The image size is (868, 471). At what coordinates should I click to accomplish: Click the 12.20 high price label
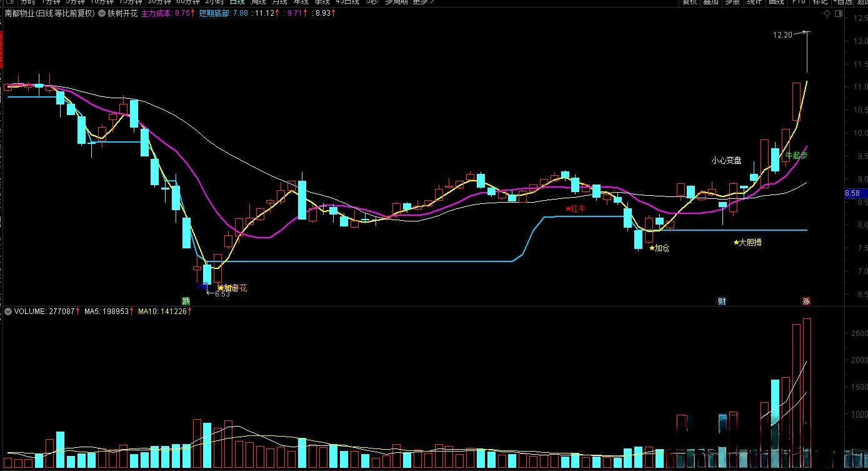click(782, 35)
